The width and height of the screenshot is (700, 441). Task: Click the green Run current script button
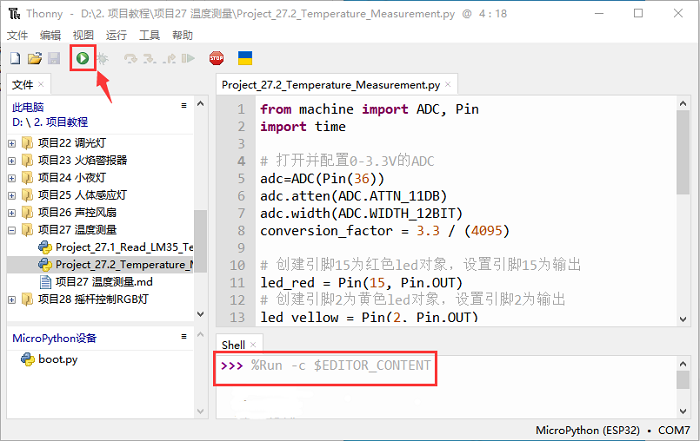click(82, 59)
